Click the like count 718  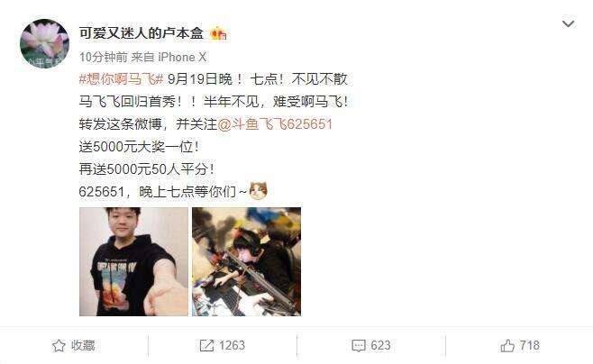point(530,345)
